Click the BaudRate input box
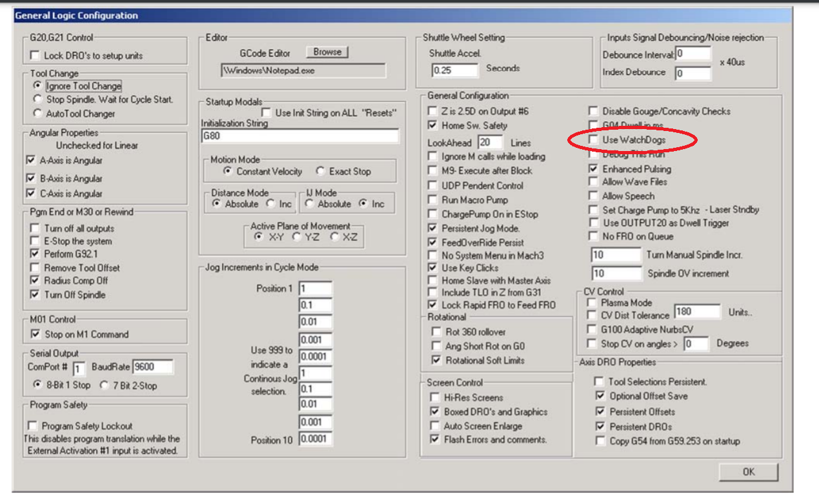 [152, 367]
